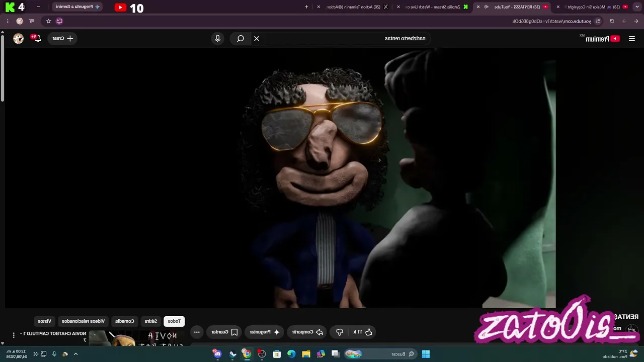
Task: Select the Videos relacionados chip
Action: (84, 321)
